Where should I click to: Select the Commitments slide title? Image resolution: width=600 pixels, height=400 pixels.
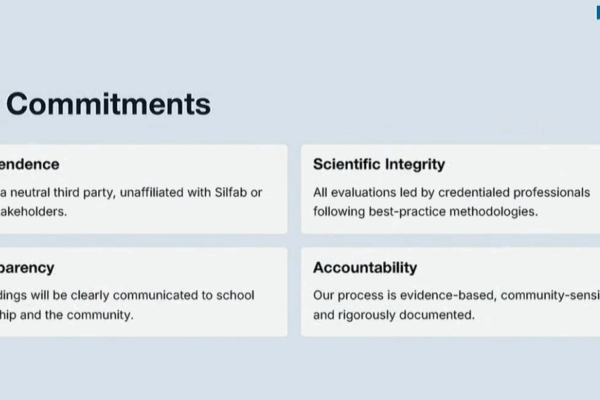(108, 104)
